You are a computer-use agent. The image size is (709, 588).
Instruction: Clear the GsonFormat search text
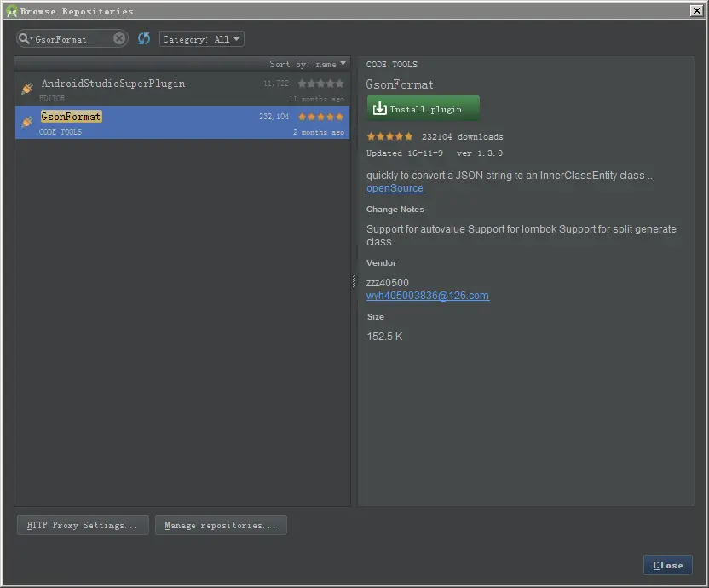pyautogui.click(x=119, y=39)
